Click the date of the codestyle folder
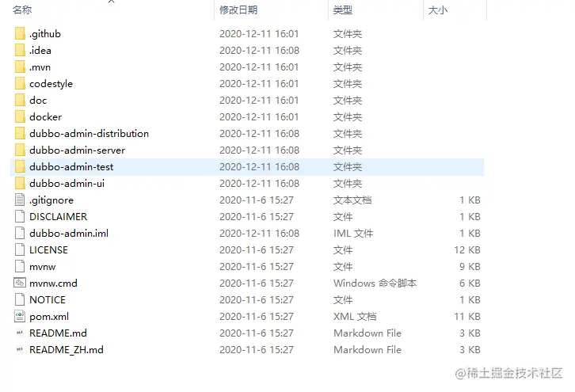Screen dimensions: 575x392 (259, 84)
